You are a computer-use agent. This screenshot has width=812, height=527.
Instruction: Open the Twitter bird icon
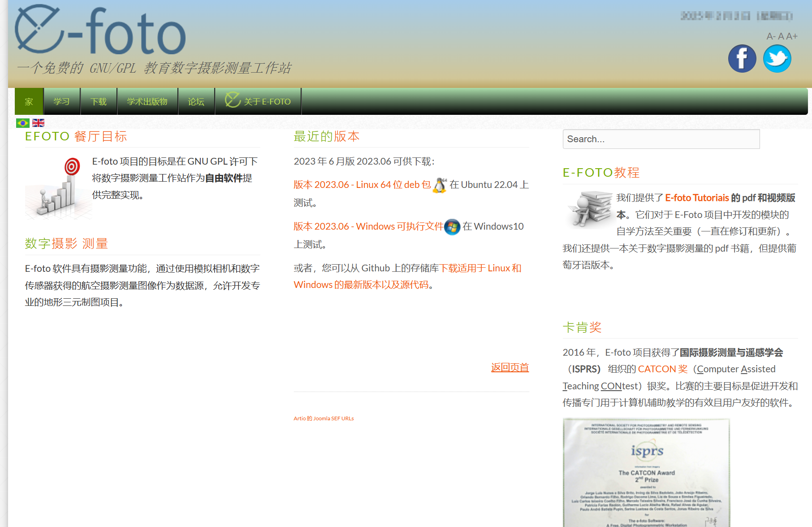point(777,58)
